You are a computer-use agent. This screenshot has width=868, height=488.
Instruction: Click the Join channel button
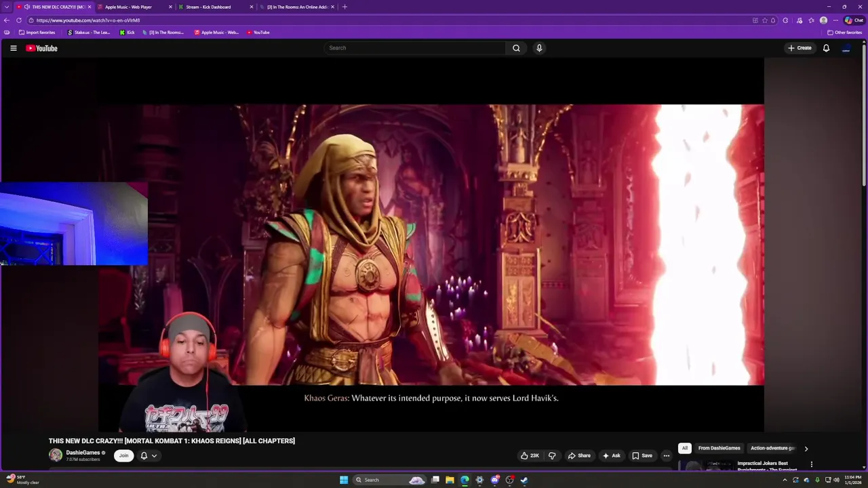(123, 455)
